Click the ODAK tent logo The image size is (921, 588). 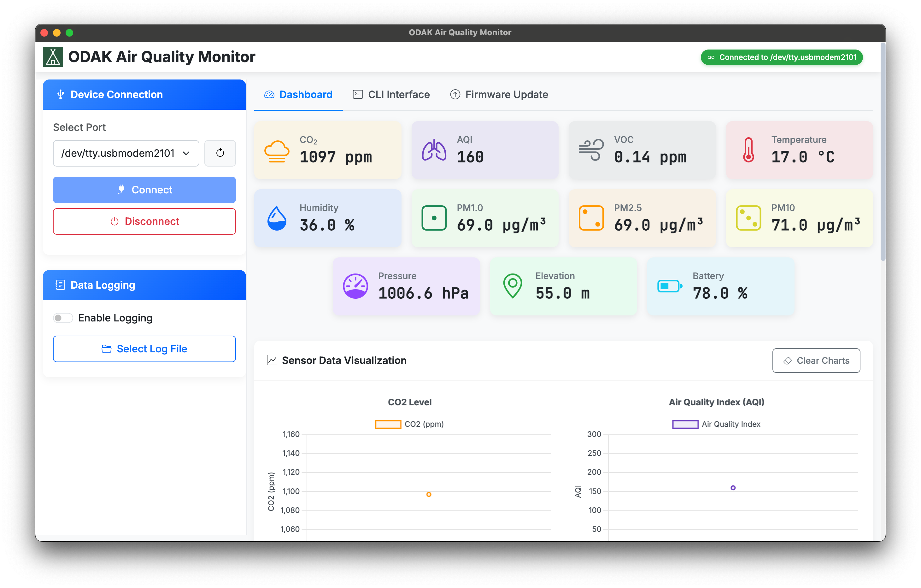(53, 56)
